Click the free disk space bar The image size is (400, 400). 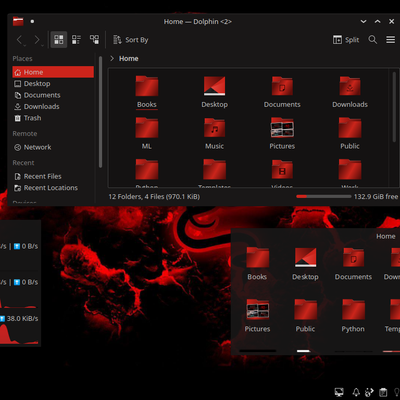(x=323, y=197)
